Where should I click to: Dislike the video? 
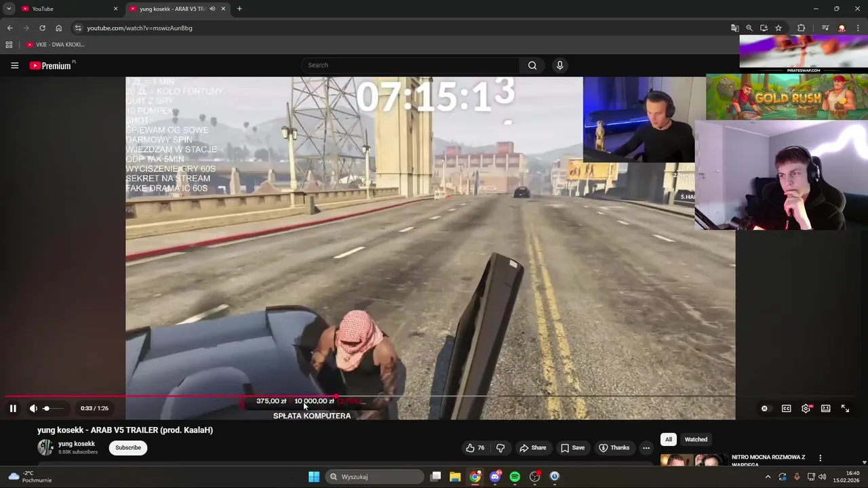point(500,447)
